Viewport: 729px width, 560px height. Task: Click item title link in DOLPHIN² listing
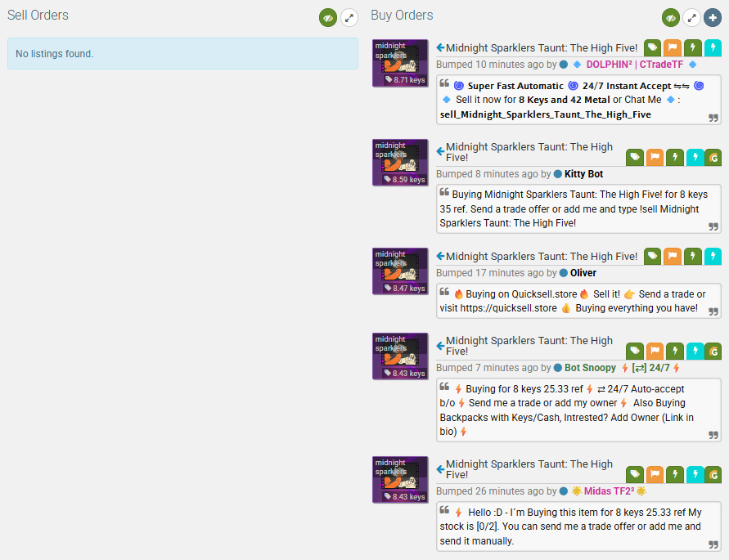pos(542,48)
